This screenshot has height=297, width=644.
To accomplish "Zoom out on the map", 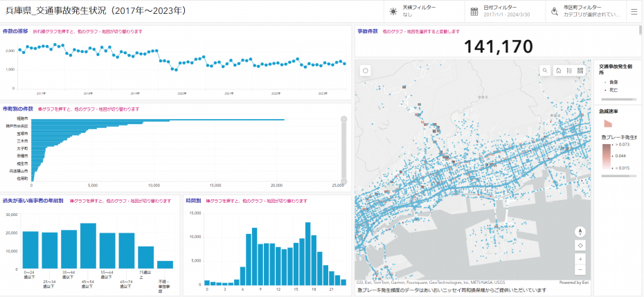I will pyautogui.click(x=580, y=269).
